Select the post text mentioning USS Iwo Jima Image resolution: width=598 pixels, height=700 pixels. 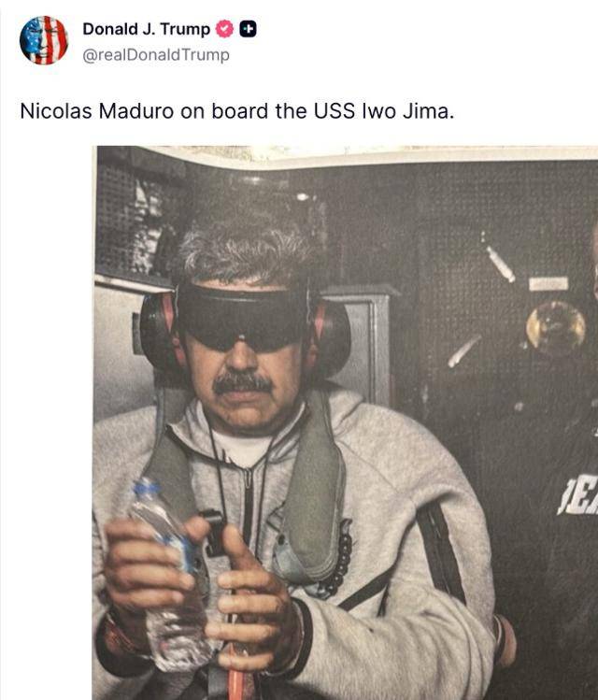coord(237,111)
